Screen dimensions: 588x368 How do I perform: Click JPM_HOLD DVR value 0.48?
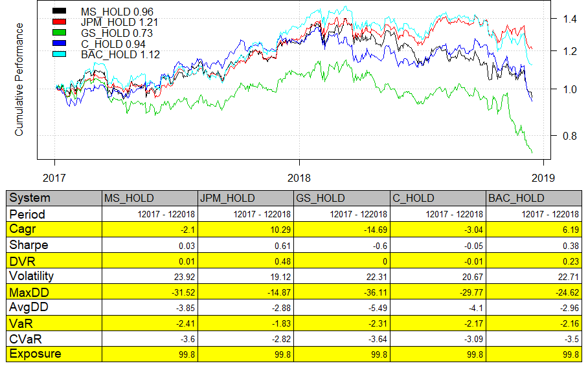[x=283, y=261]
